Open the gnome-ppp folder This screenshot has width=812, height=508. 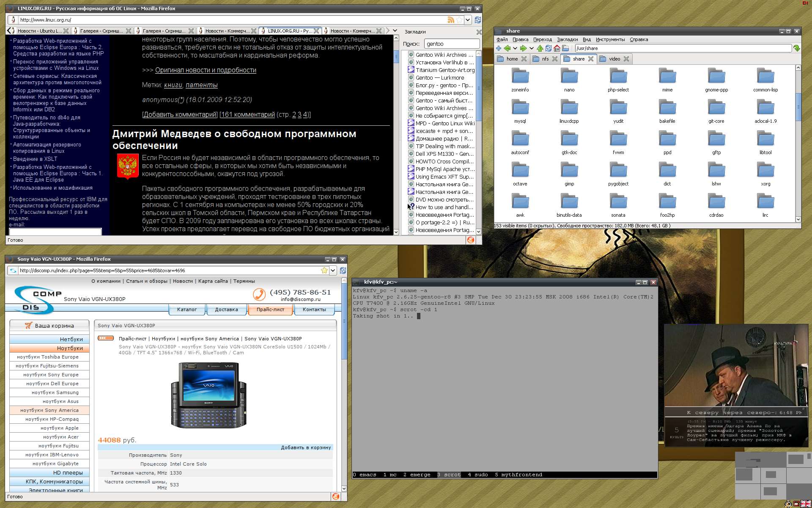(x=716, y=80)
